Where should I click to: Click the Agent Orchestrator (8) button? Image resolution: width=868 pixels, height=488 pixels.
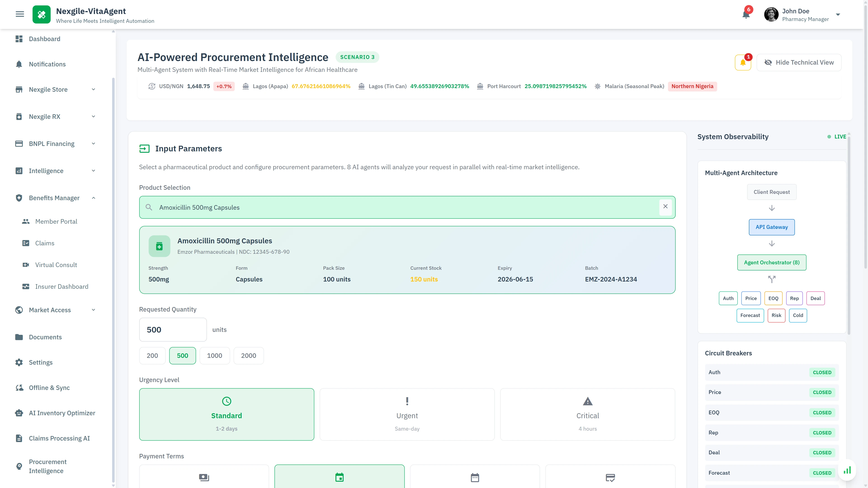click(772, 262)
